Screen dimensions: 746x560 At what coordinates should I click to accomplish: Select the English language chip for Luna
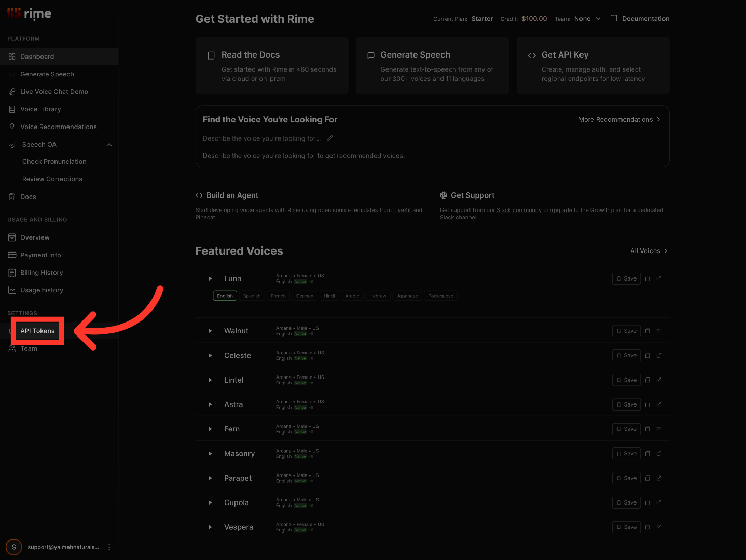click(225, 296)
